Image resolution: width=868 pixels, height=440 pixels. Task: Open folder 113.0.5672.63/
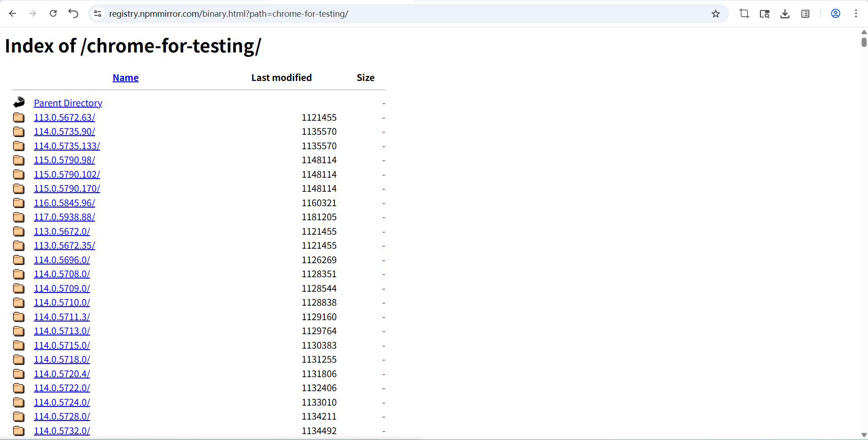coord(64,118)
